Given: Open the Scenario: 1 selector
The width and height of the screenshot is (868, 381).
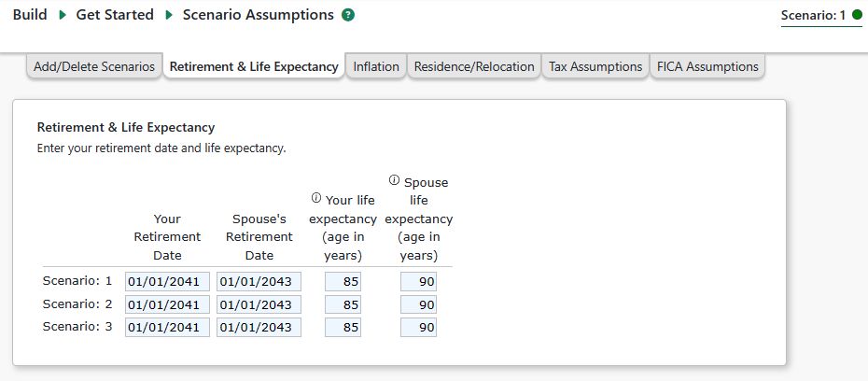Looking at the screenshot, I should point(814,16).
